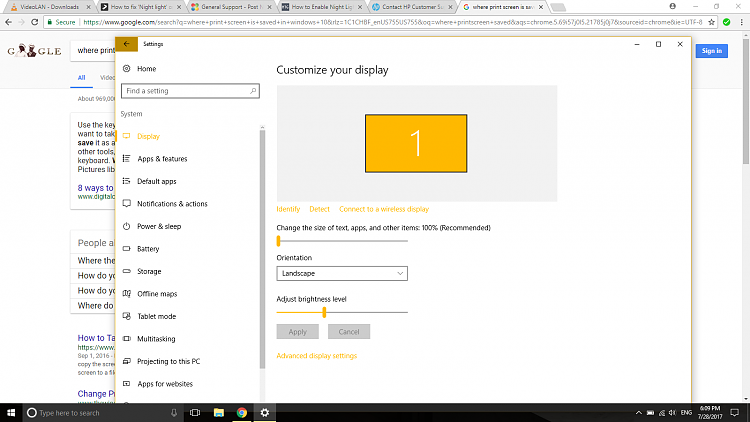The width and height of the screenshot is (750, 422).
Task: Click the Tablet mode icon
Action: pos(126,316)
